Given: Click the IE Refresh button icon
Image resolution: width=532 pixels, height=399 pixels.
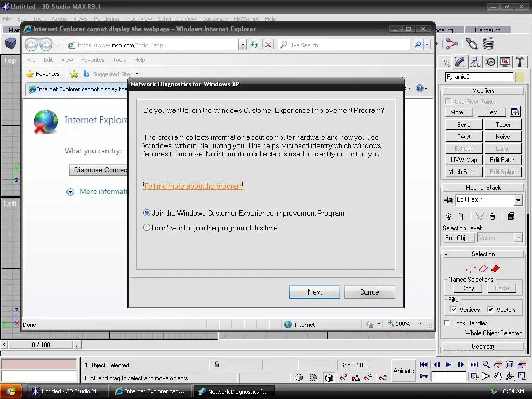Looking at the screenshot, I should [255, 45].
